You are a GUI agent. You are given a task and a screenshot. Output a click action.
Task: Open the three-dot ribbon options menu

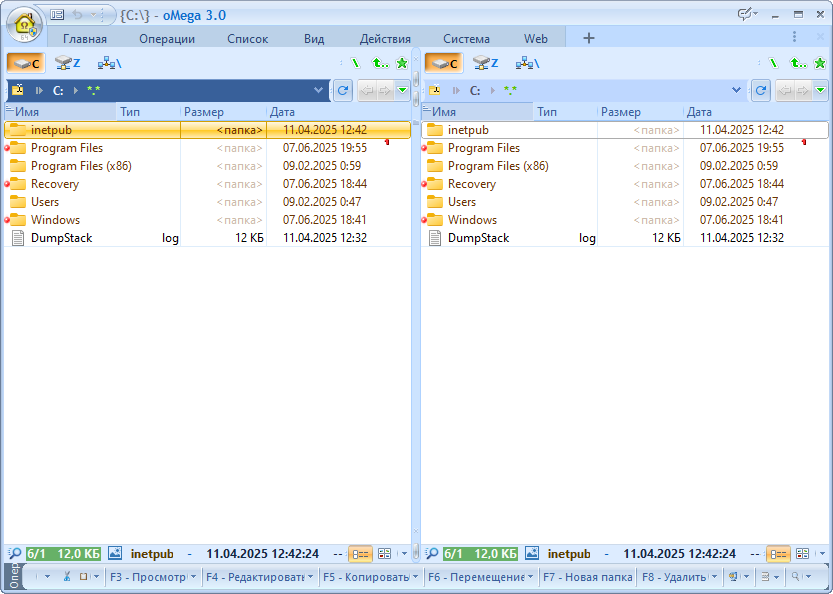point(794,37)
